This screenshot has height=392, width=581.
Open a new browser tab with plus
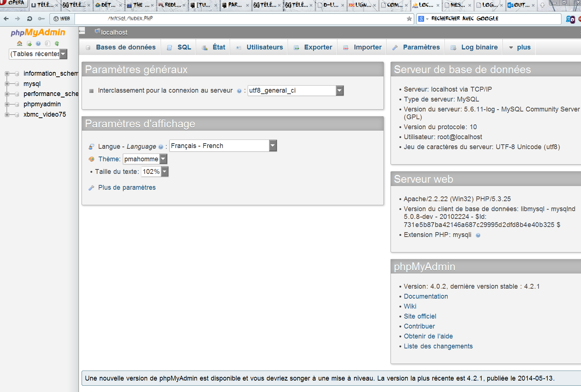coord(542,5)
